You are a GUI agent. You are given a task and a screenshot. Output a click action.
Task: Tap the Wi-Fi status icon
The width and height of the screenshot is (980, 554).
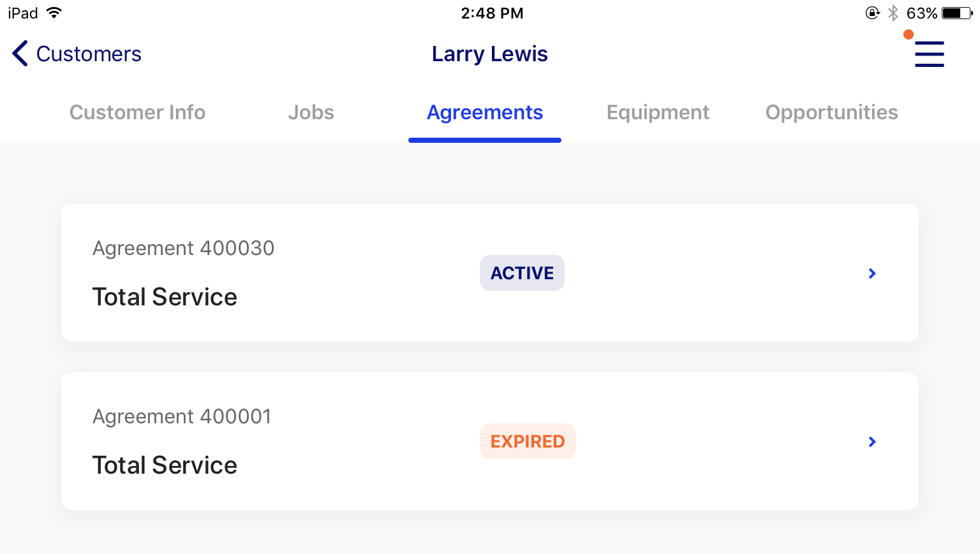[x=54, y=13]
